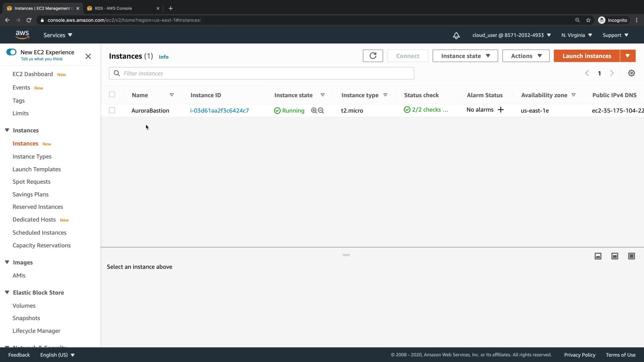Image resolution: width=644 pixels, height=362 pixels.
Task: Open the Instance state dropdown
Action: pyautogui.click(x=465, y=56)
